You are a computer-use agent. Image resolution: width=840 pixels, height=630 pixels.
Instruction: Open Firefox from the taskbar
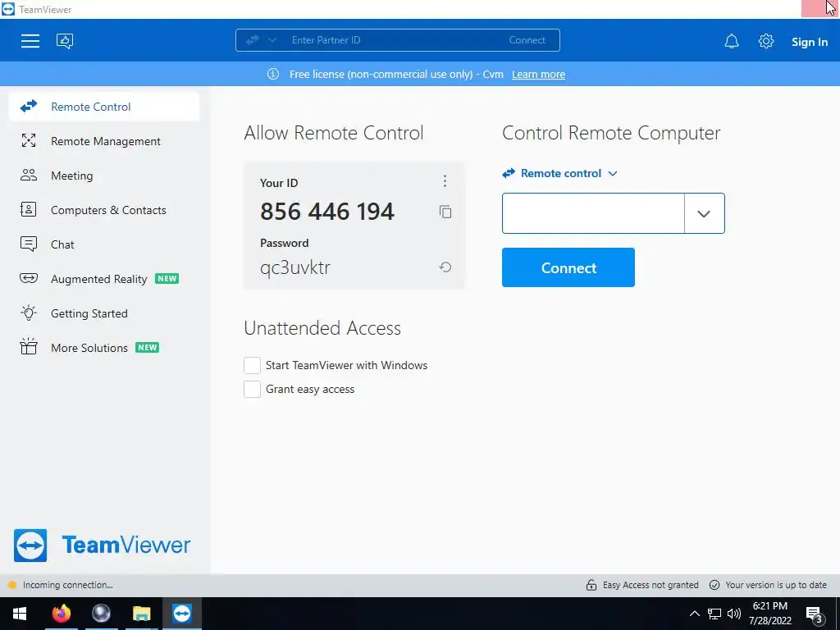point(61,614)
